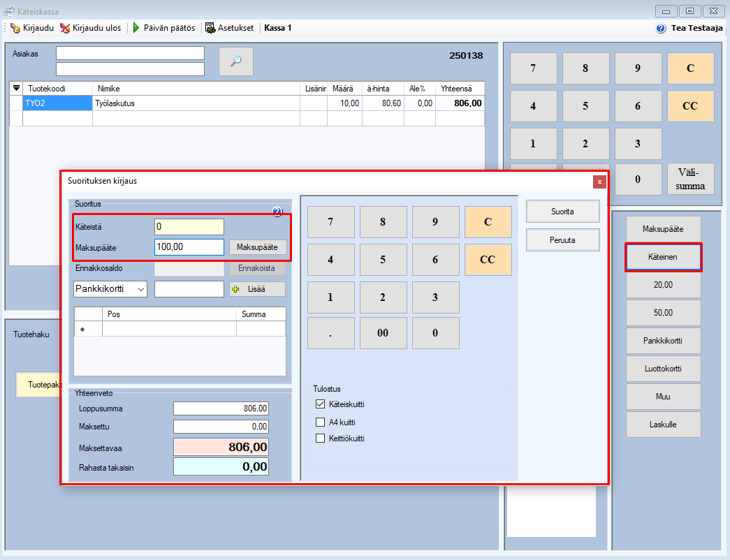
Task: Click the magnifier customer search icon
Action: tap(235, 61)
